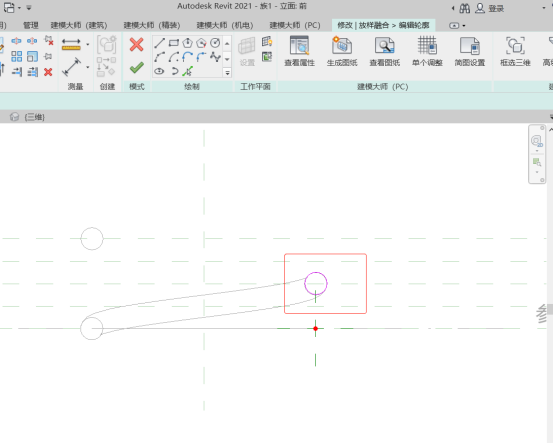The width and height of the screenshot is (554, 443).
Task: Click the zoom region icon on navigation bar
Action: pos(537,162)
